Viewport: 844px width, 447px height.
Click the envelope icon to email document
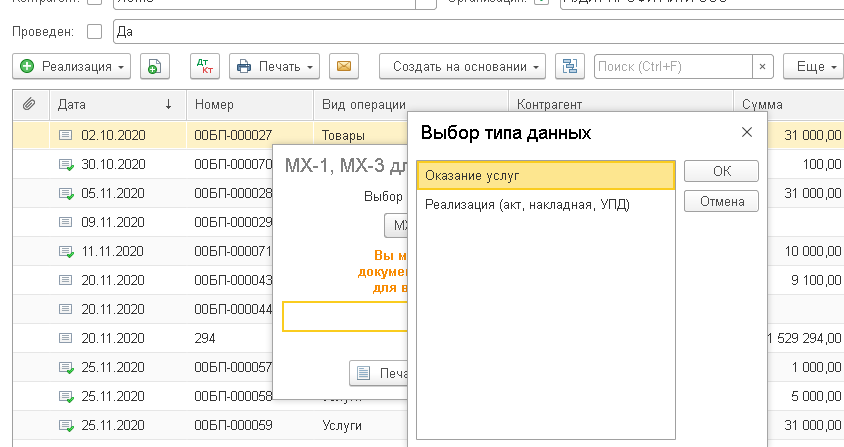click(x=343, y=67)
